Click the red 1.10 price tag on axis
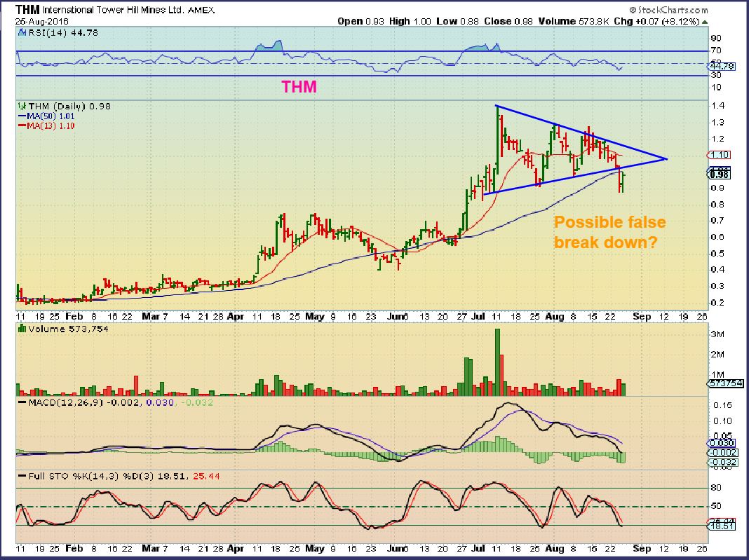 (x=718, y=155)
